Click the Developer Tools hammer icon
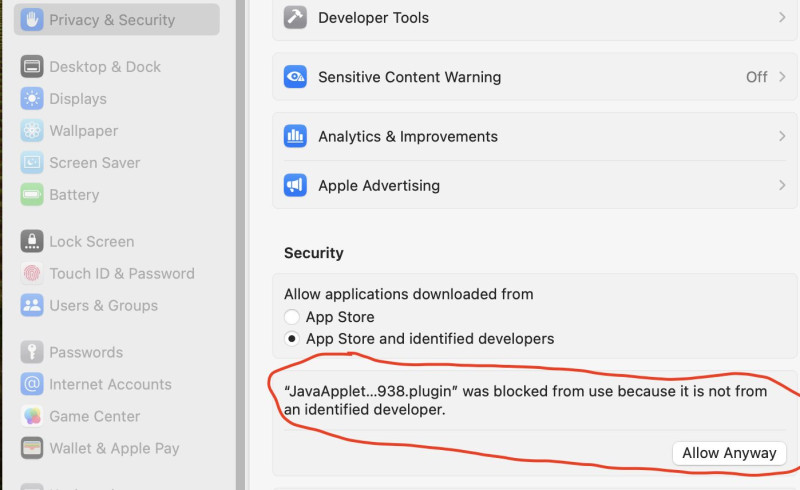800x490 pixels. pyautogui.click(x=295, y=17)
